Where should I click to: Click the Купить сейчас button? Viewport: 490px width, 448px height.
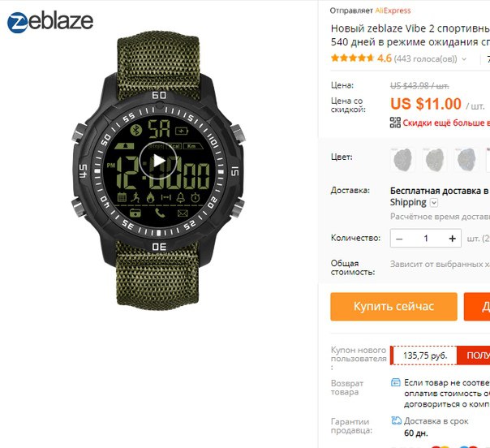[x=393, y=307]
